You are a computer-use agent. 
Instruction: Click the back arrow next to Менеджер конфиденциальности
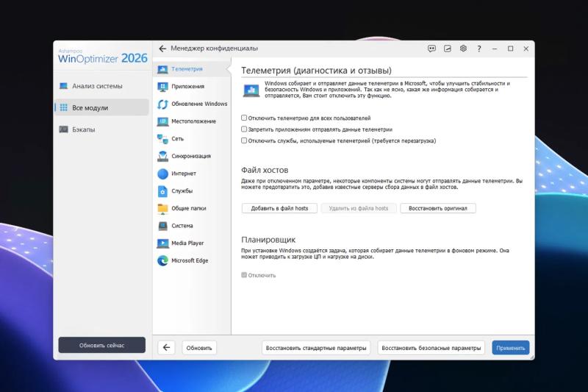coord(162,49)
